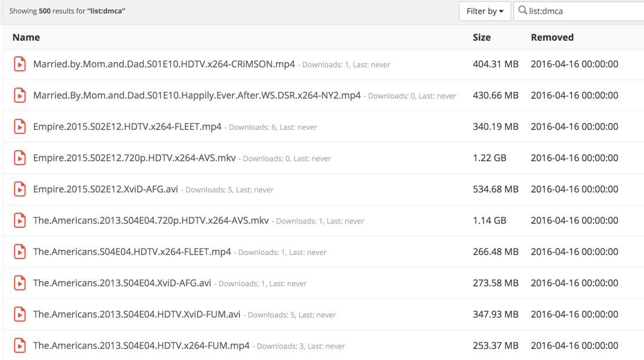Click icon for The.Americans HDTV.XviD-FUM avi
Image resolution: width=644 pixels, height=360 pixels.
tap(20, 315)
